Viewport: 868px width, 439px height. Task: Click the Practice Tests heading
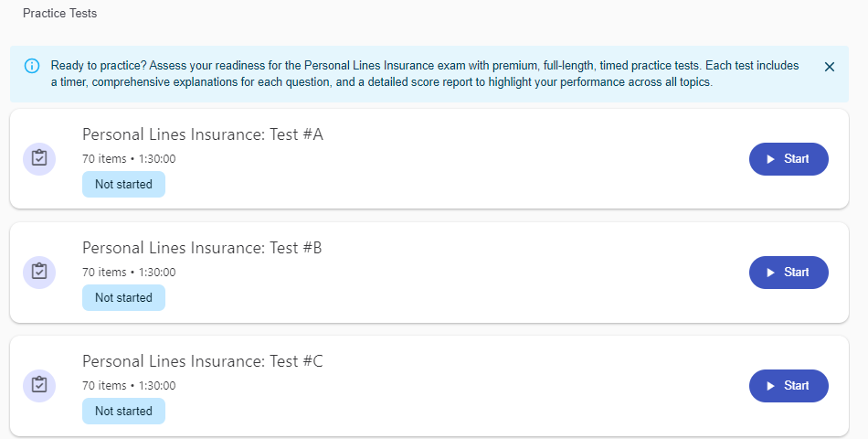(59, 14)
